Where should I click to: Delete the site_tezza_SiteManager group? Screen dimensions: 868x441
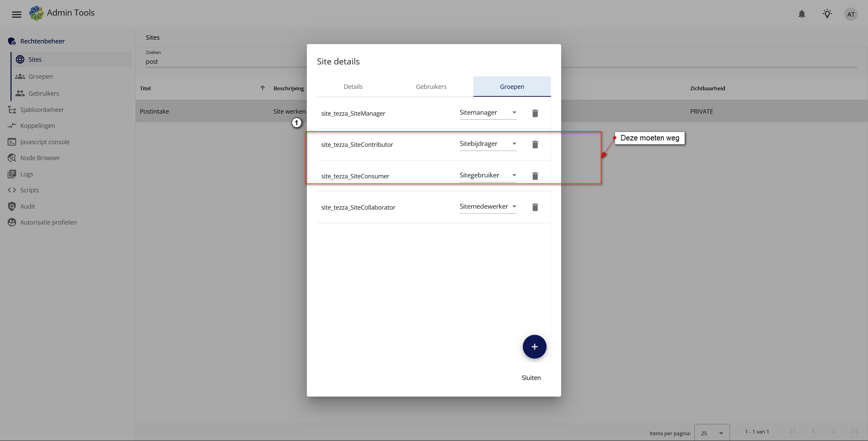coord(535,113)
